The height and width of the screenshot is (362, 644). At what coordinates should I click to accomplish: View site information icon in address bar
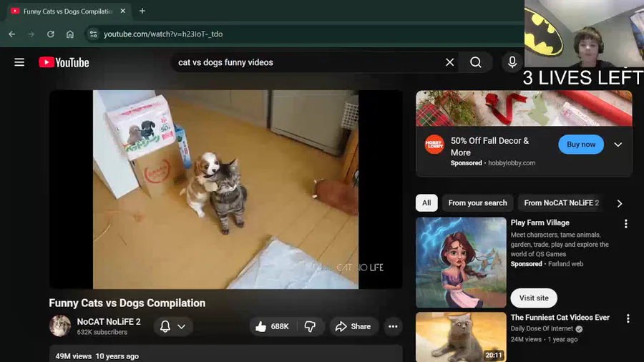click(93, 34)
